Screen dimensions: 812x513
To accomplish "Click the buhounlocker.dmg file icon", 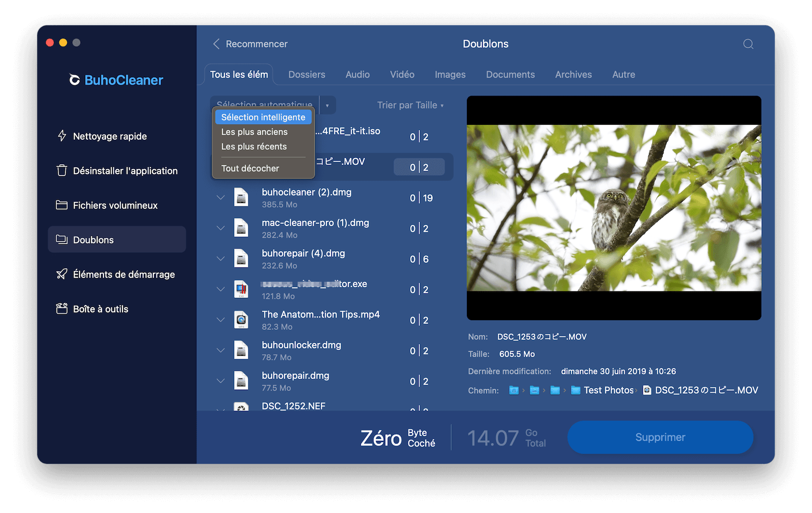I will click(x=241, y=350).
